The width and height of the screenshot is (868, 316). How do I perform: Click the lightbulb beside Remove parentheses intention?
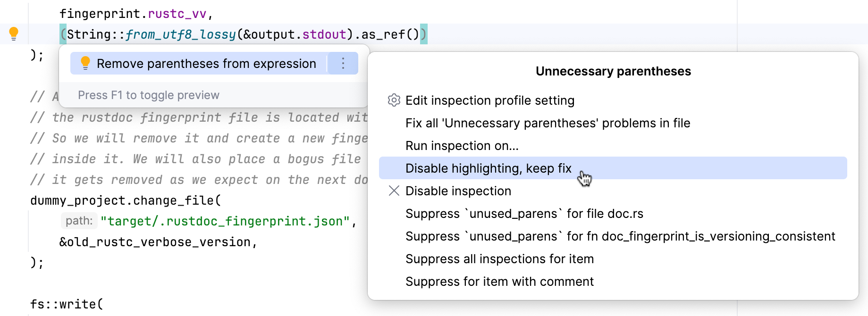click(x=85, y=63)
